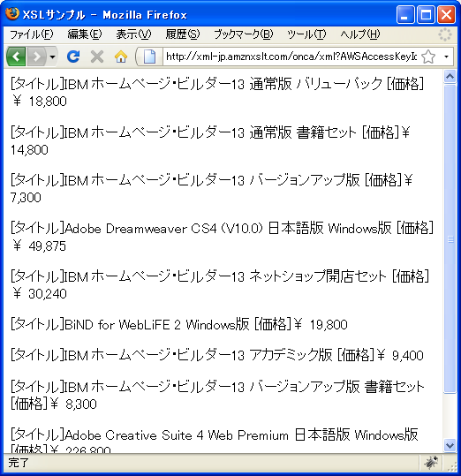Open the address bar URL history dropdown

pyautogui.click(x=446, y=57)
